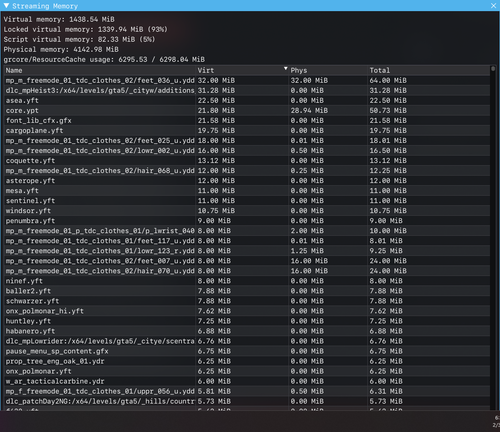Select the pause_menu_sp_content.gfx row
500x432 pixels.
(x=247, y=351)
